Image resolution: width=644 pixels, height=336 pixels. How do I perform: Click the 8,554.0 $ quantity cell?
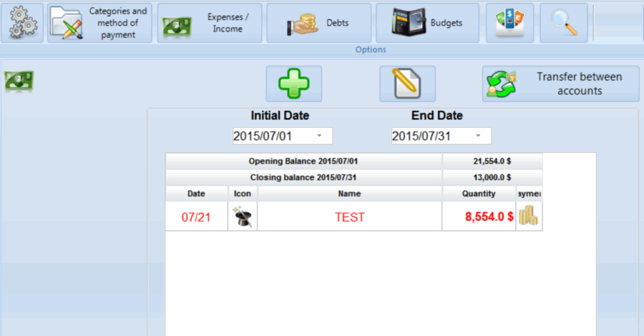click(x=479, y=217)
